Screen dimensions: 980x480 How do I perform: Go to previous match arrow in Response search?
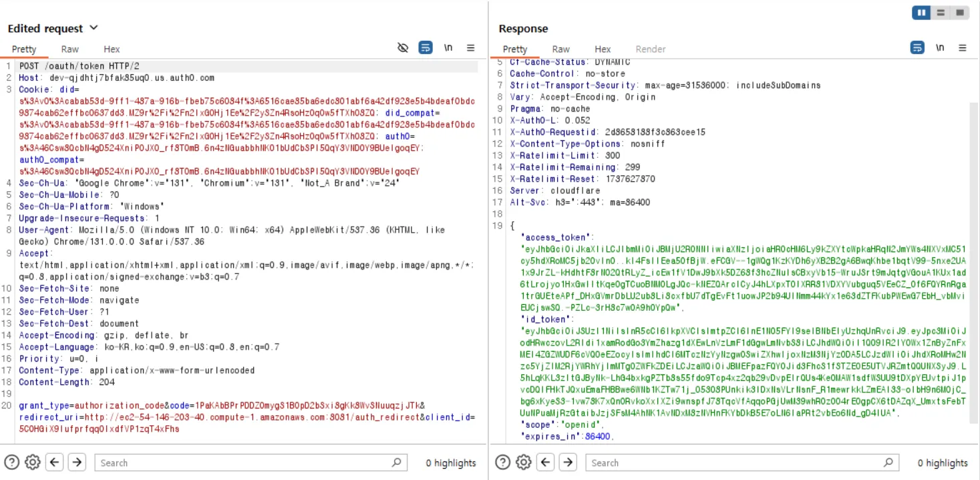546,462
